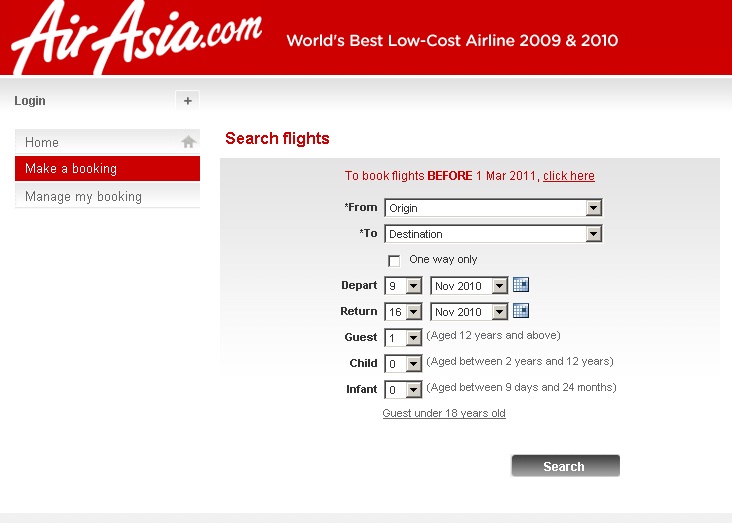
Task: Open Manage my booking menu item
Action: [x=107, y=196]
